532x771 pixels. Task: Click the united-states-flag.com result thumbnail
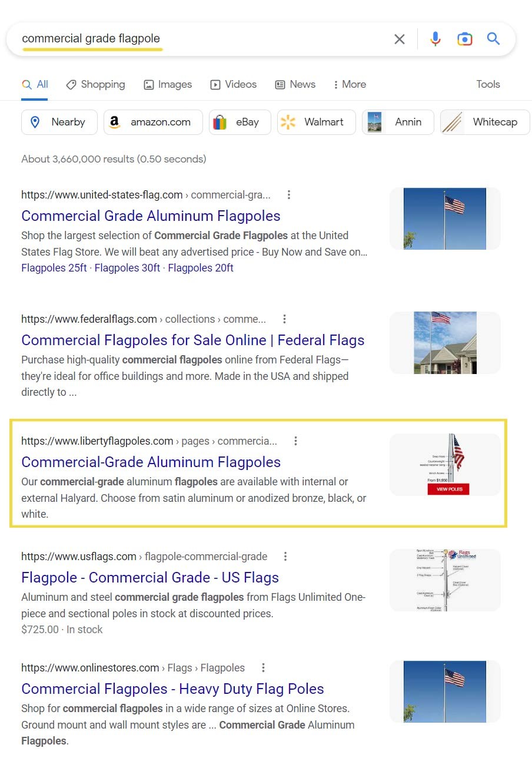pyautogui.click(x=445, y=219)
